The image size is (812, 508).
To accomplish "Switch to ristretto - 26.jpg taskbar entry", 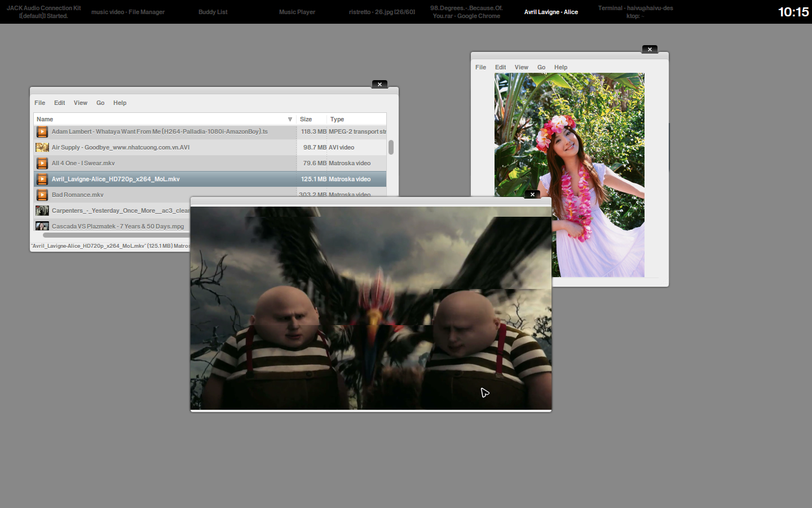I will (382, 12).
